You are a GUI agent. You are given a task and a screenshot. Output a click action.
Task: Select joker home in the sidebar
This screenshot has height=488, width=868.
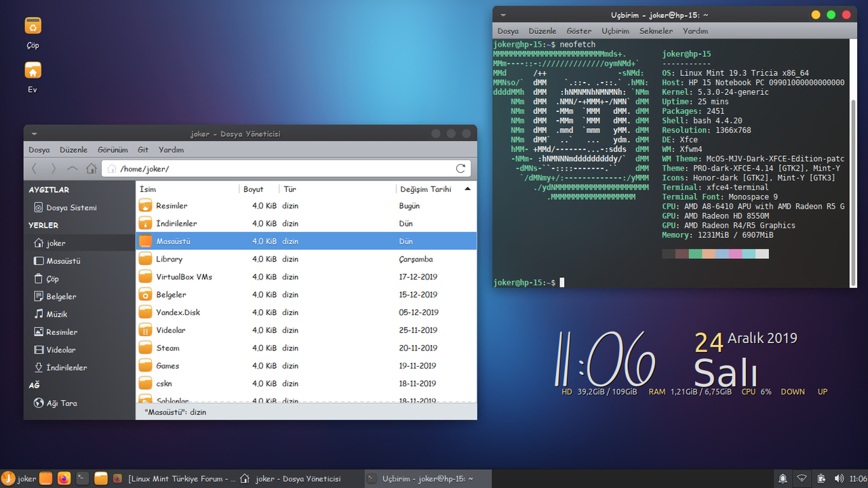[x=79, y=243]
